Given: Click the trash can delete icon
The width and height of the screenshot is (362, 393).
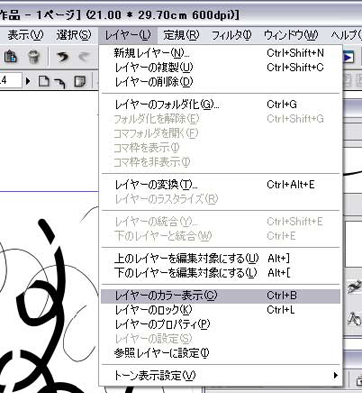Looking at the screenshot, I should click(x=34, y=57).
